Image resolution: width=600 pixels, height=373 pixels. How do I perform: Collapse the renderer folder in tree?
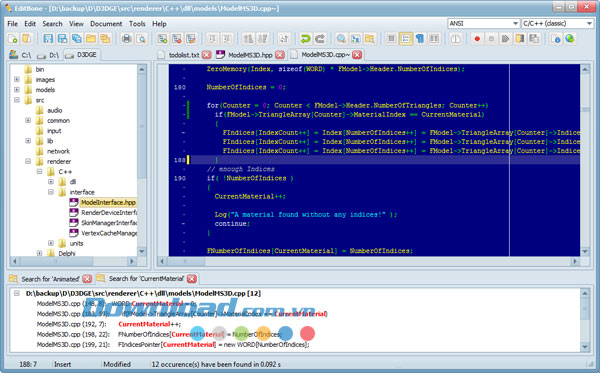pos(28,161)
